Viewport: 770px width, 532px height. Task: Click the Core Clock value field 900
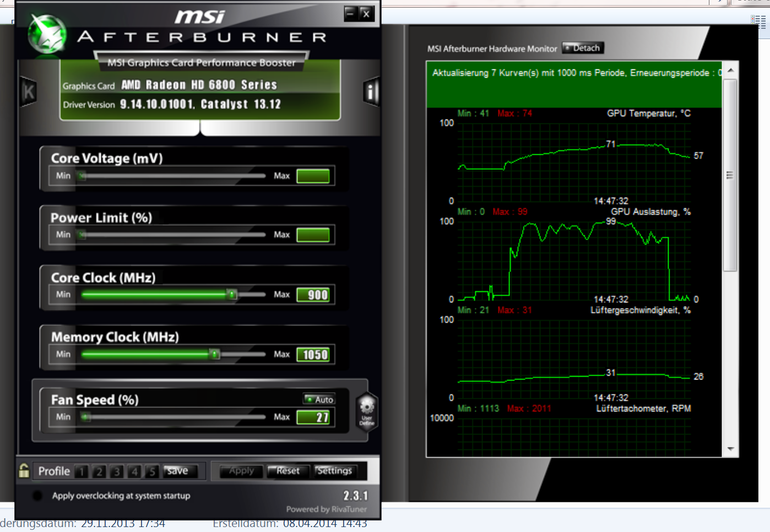(313, 295)
